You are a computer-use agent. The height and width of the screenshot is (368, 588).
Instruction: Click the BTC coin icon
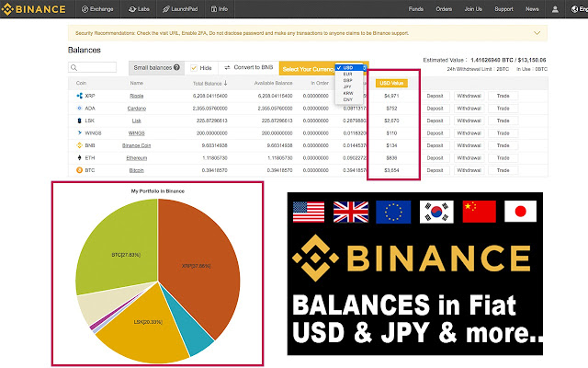click(79, 170)
